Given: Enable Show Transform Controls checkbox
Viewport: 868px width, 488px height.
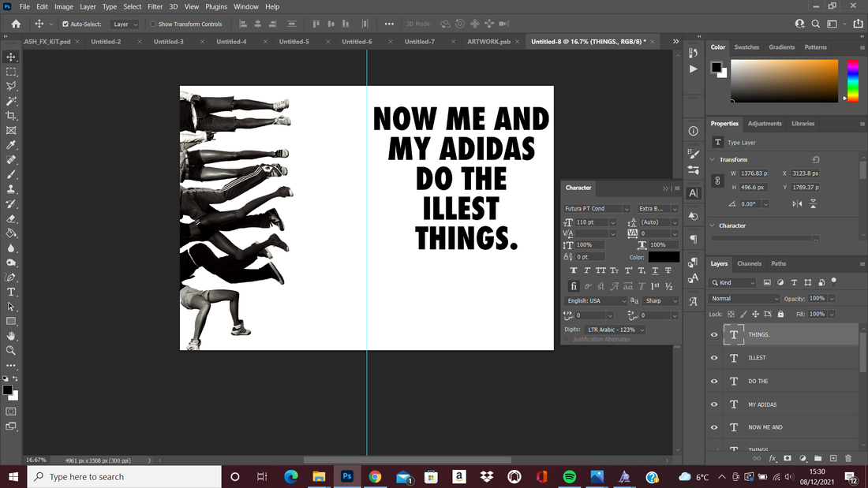Looking at the screenshot, I should 153,24.
